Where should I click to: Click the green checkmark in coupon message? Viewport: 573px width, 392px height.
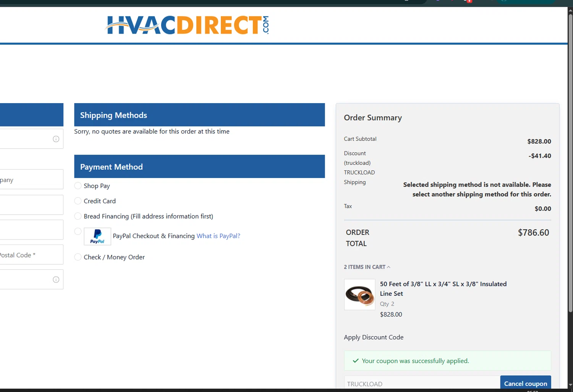[356, 361]
